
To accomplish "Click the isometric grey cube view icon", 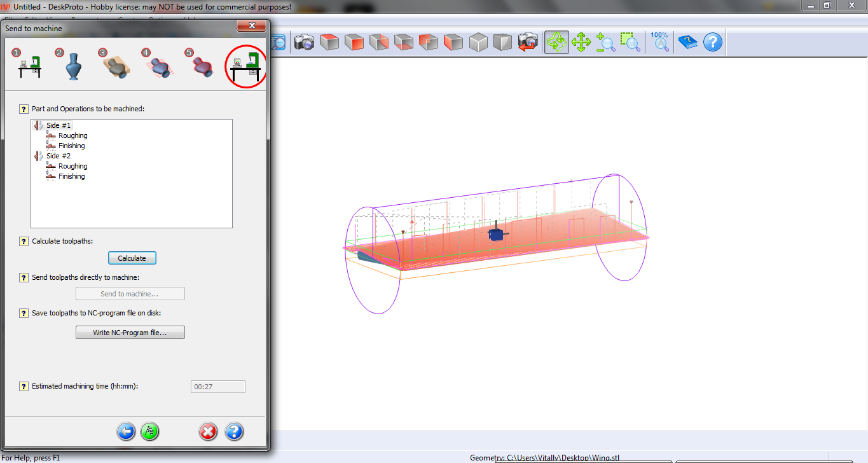I will [x=478, y=42].
